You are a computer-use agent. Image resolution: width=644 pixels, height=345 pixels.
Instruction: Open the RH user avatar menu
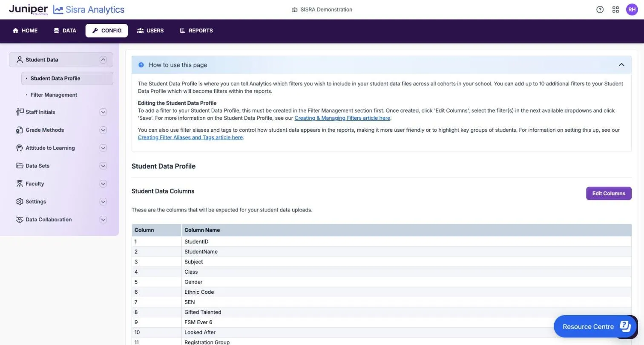click(x=632, y=9)
